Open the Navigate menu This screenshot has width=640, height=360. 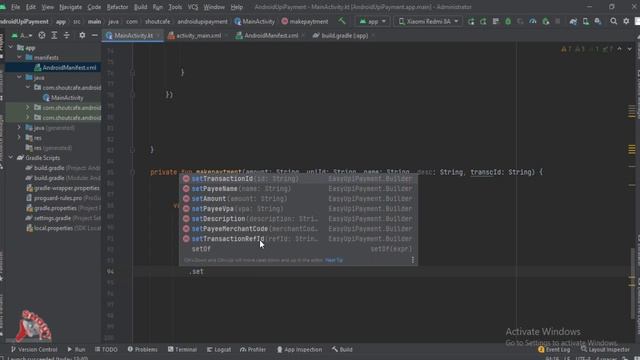pyautogui.click(x=70, y=7)
